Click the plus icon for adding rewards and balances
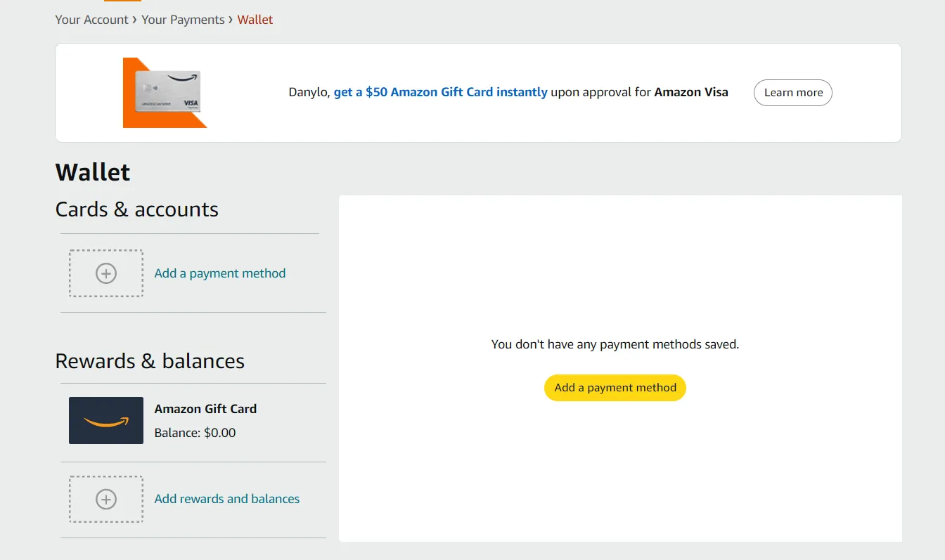Image resolution: width=945 pixels, height=560 pixels. pyautogui.click(x=106, y=499)
